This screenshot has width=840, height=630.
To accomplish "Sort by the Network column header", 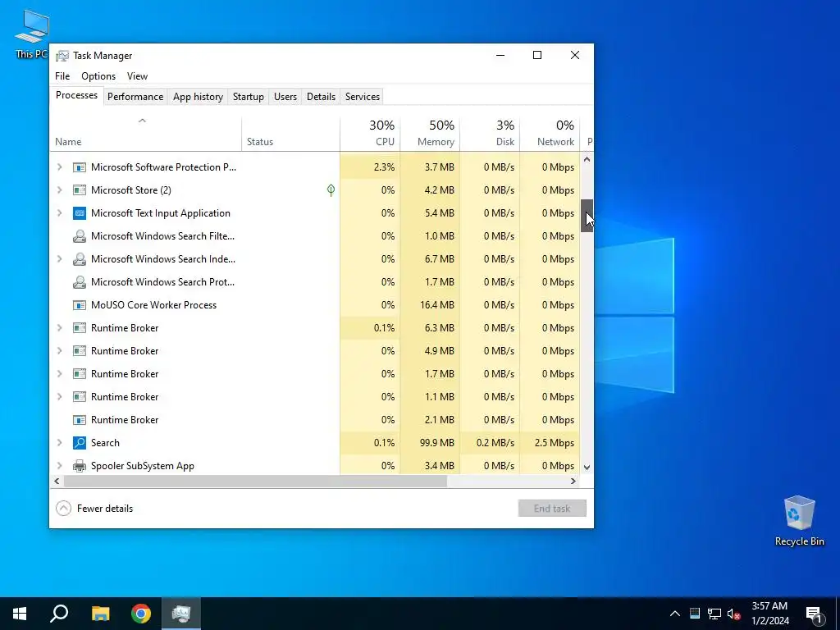I will click(x=550, y=134).
